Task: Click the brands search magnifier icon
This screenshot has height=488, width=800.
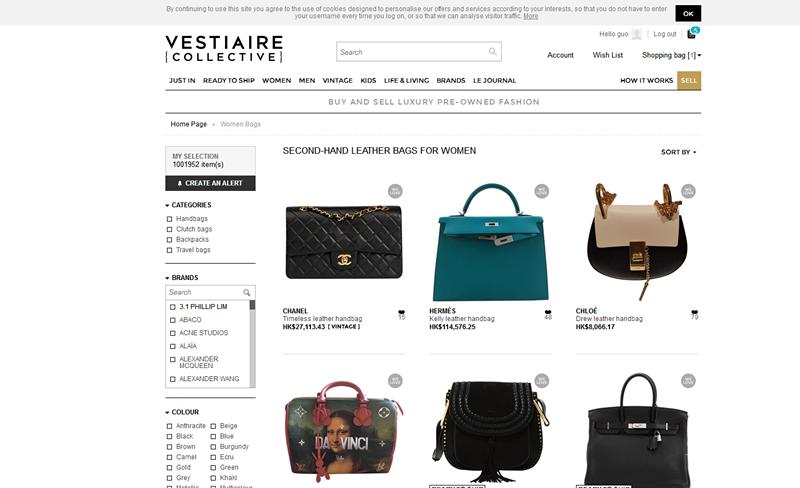Action: 246,292
